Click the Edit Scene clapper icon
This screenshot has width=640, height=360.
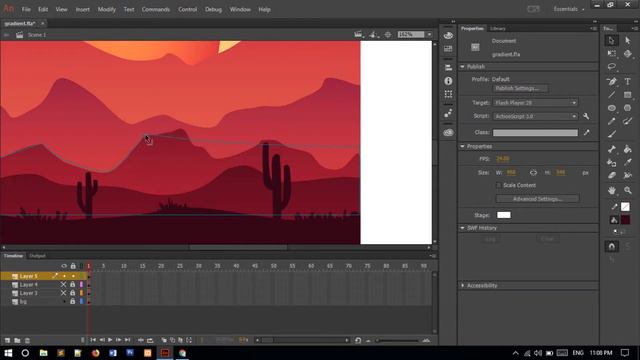(x=358, y=35)
